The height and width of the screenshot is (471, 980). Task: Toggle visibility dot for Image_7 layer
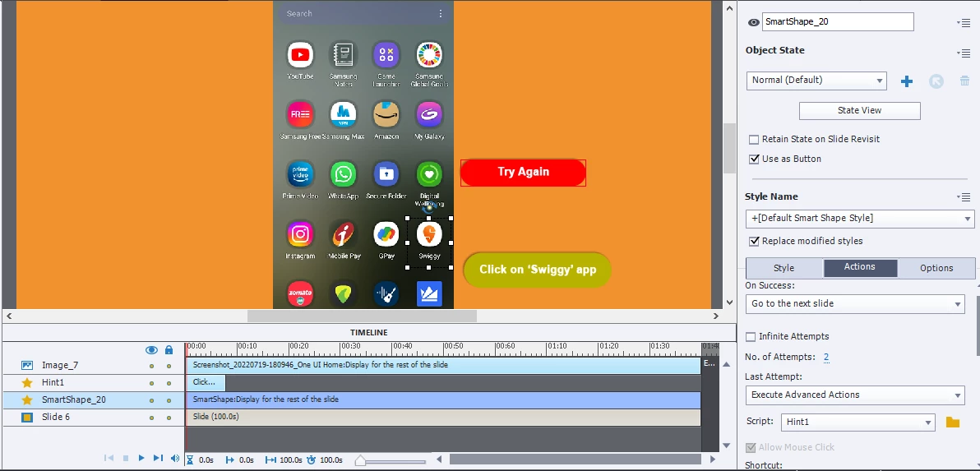[x=151, y=366]
